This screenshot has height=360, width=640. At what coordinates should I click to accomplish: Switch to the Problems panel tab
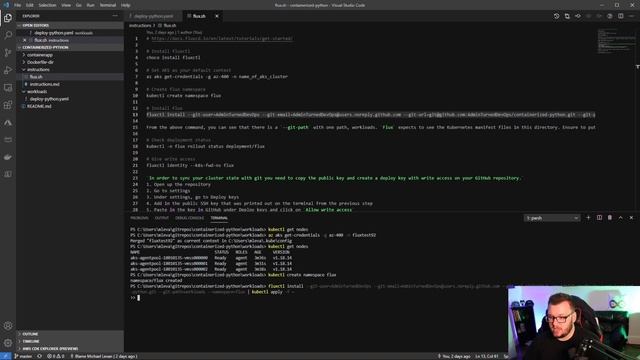pos(139,218)
